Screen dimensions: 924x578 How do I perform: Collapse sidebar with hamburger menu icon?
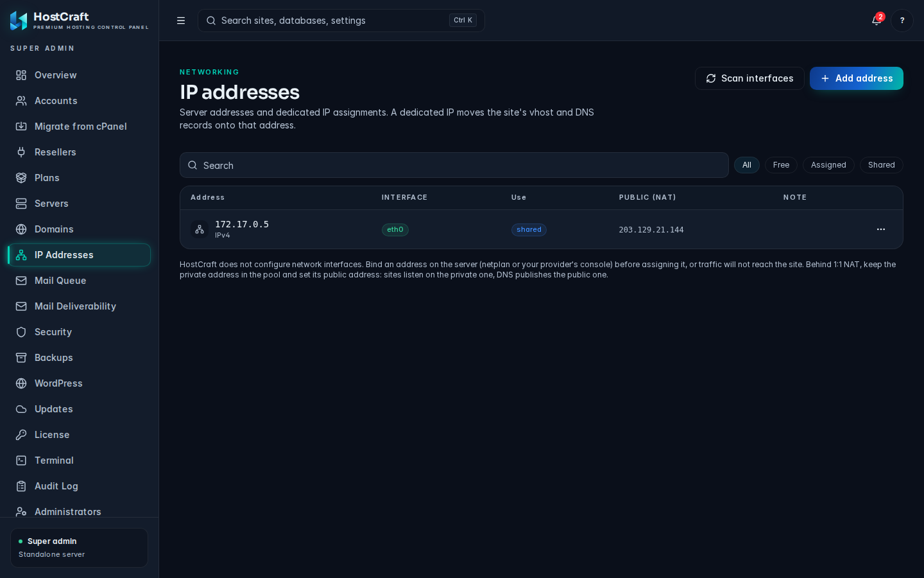181,21
